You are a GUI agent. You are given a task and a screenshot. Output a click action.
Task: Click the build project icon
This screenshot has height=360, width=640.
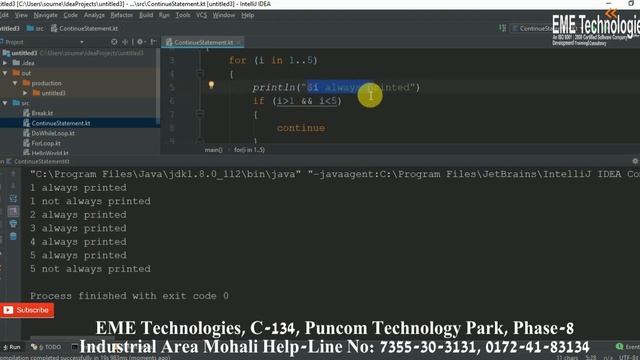502,28
